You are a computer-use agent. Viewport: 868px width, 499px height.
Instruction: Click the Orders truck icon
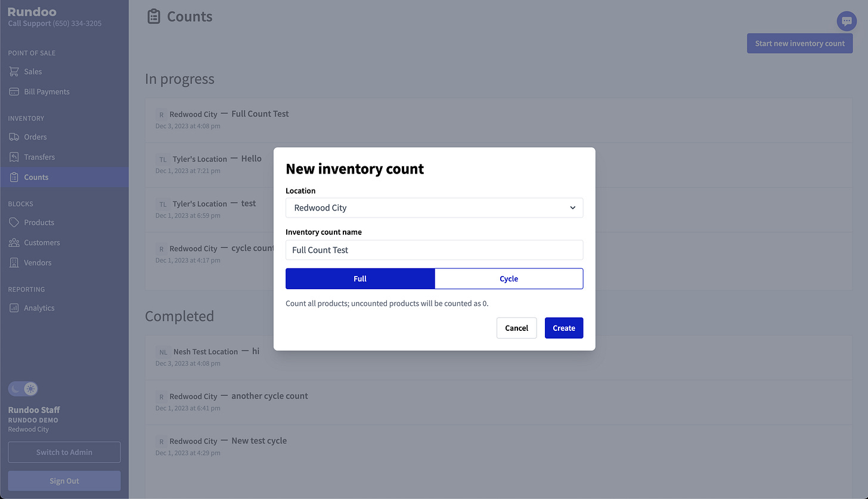point(14,137)
